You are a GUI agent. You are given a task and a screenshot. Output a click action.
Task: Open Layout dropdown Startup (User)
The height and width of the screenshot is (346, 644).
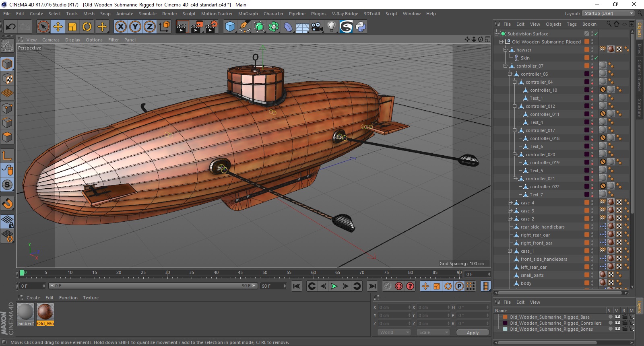(x=608, y=13)
